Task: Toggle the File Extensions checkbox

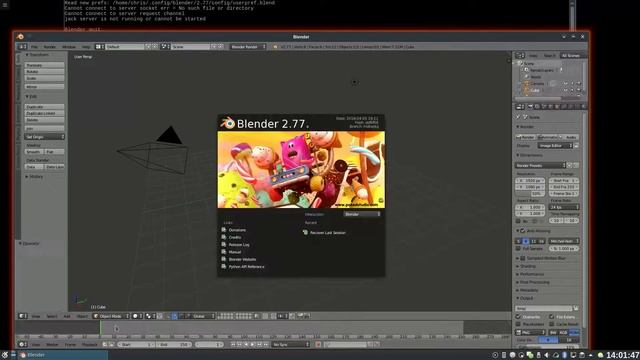Action: (552, 317)
